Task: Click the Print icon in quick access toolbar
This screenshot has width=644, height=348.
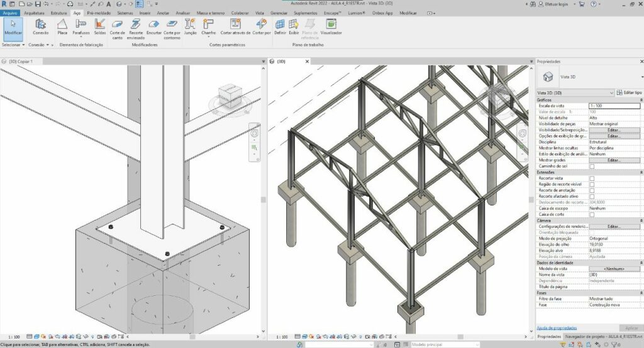Action: (70, 4)
